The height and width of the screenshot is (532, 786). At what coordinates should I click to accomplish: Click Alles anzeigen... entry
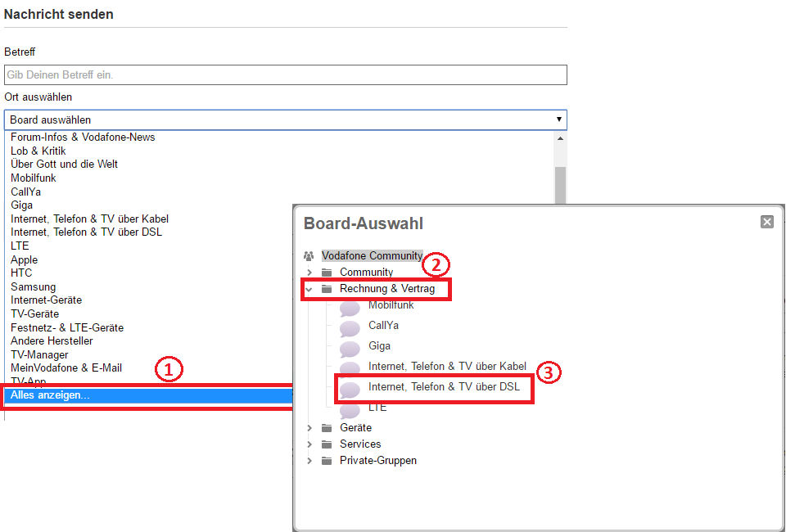pos(148,395)
